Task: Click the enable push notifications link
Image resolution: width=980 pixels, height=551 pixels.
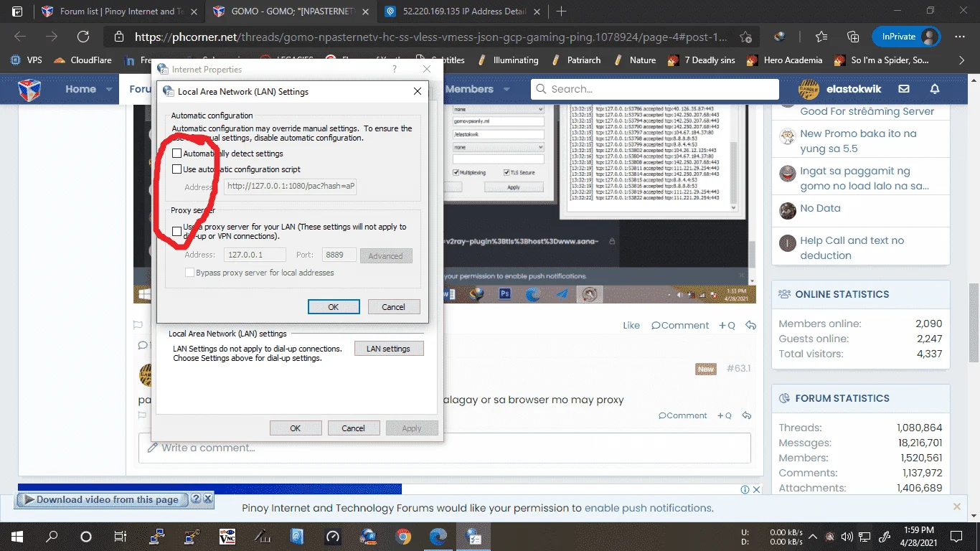Action: click(648, 508)
